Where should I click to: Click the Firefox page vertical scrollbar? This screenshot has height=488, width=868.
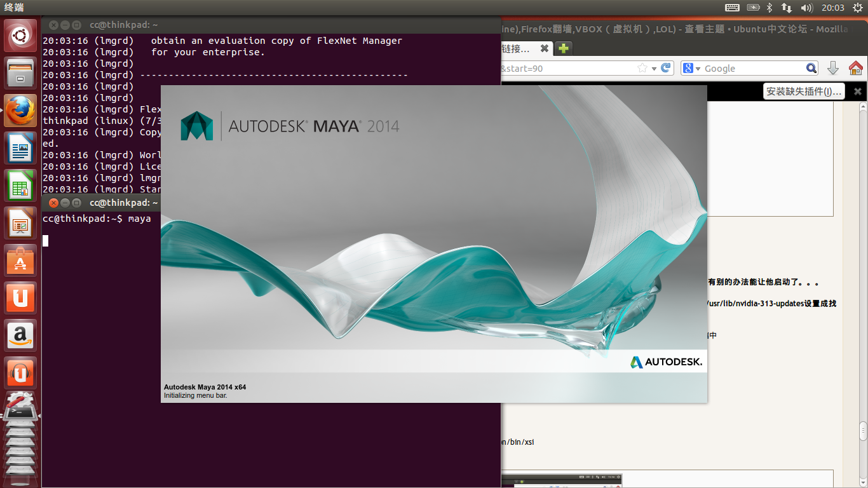click(863, 431)
